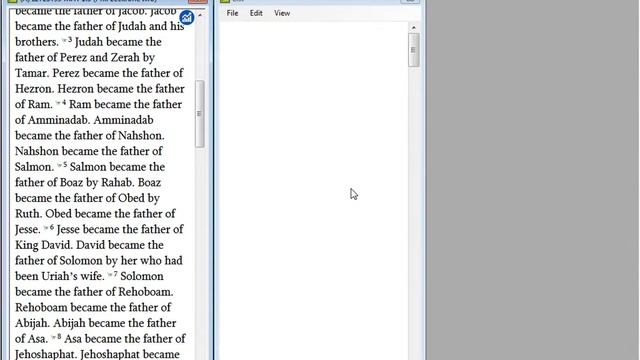
Task: Click the words "Uriah's wife."
Action: [x=73, y=276]
